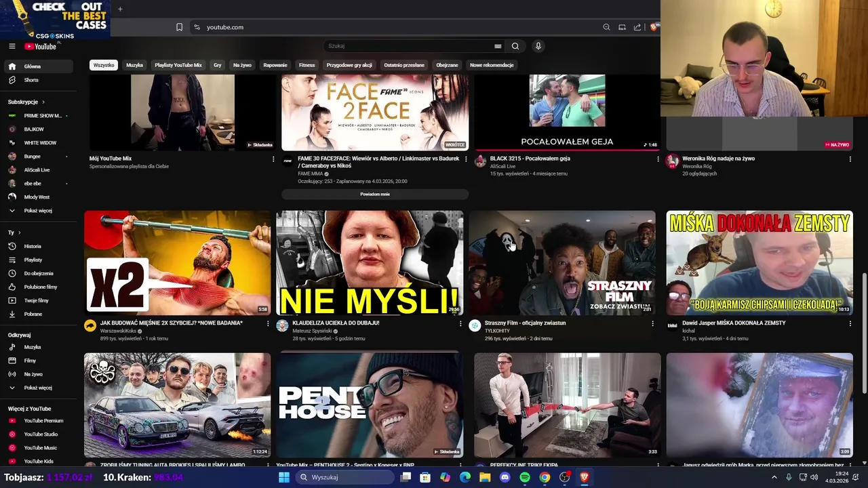This screenshot has height=488, width=868.
Task: Open Mateusz Spysiński channel link
Action: 312,331
